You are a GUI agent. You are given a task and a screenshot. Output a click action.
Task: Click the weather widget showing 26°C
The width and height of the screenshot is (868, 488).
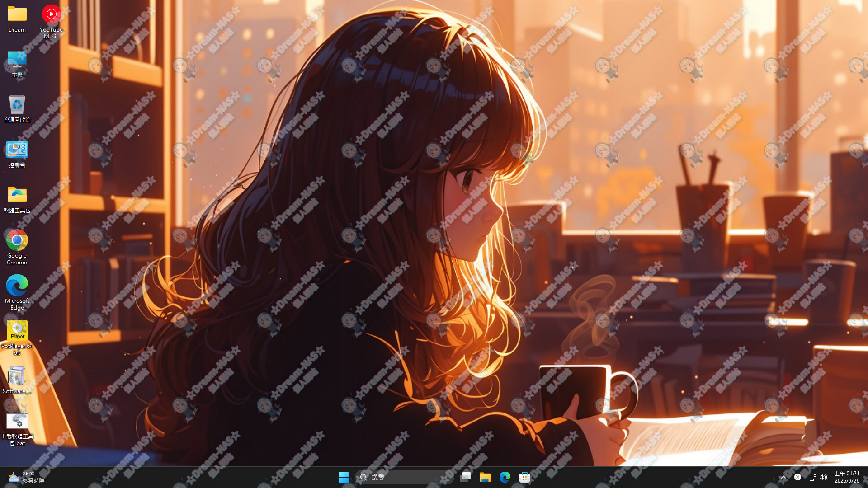(22, 477)
